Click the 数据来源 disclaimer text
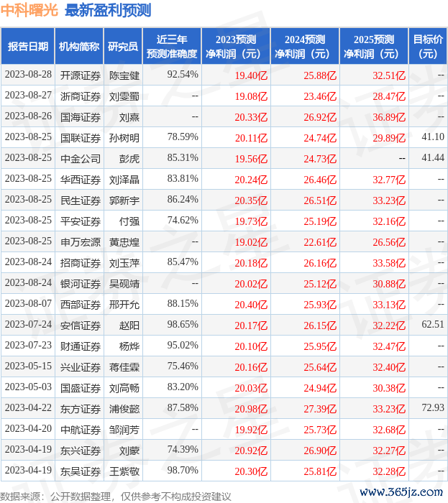This screenshot has height=503, width=448. point(116,497)
